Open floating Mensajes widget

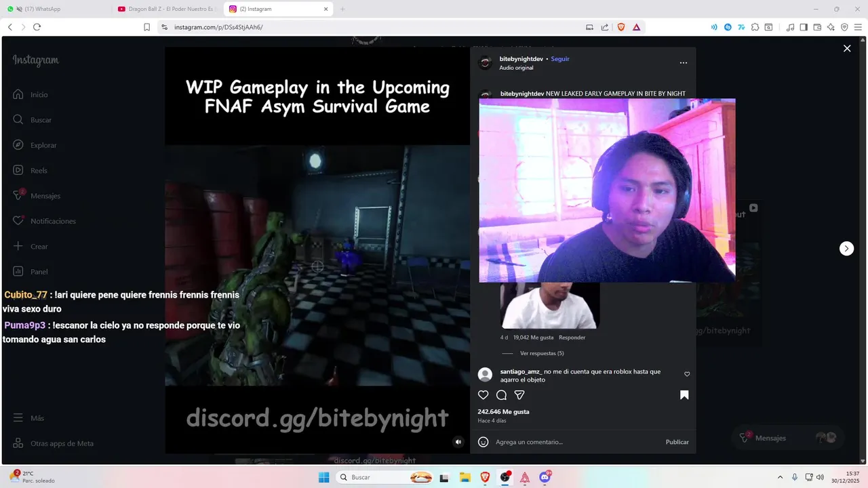click(788, 438)
